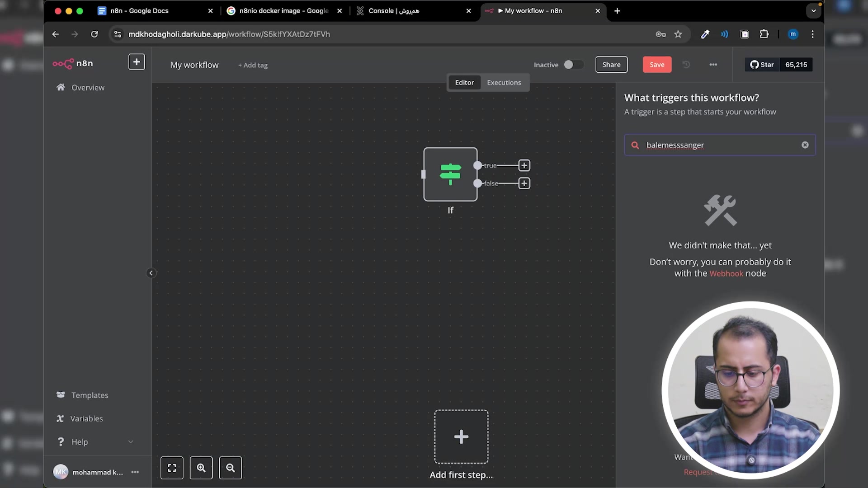
Task: Open the Chrome profile avatar
Action: (x=793, y=34)
